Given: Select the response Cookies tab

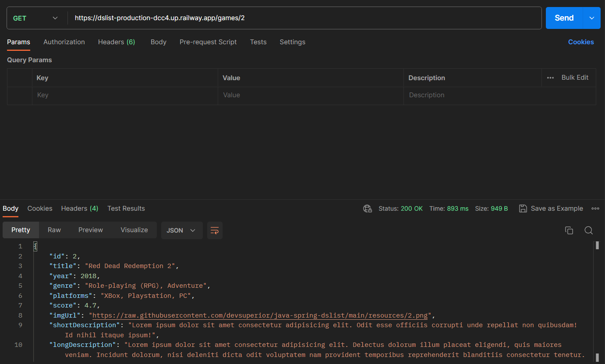Looking at the screenshot, I should pyautogui.click(x=40, y=209).
